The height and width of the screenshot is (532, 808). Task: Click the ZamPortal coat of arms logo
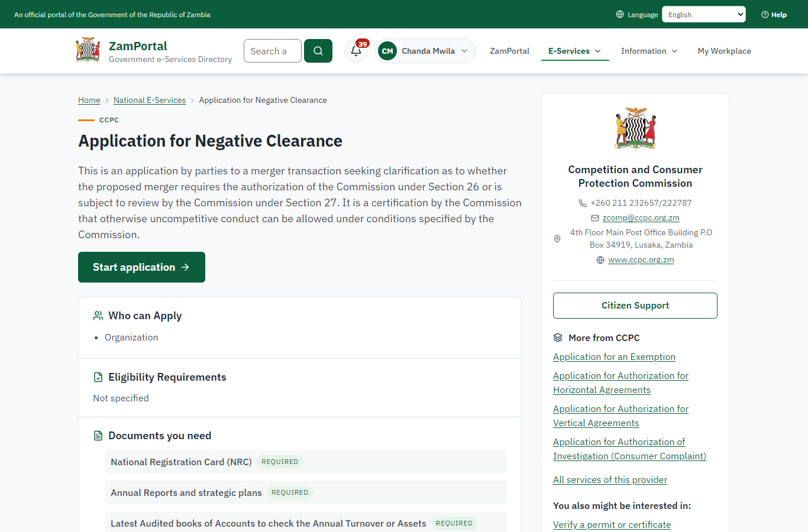[88, 50]
